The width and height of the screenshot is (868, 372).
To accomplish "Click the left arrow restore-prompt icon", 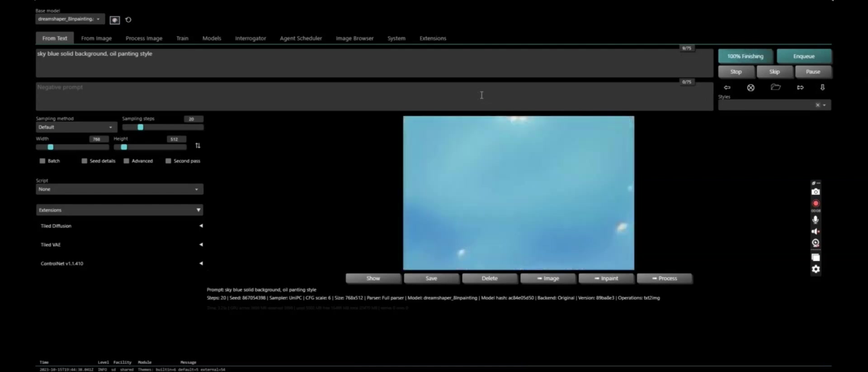I will 727,87.
